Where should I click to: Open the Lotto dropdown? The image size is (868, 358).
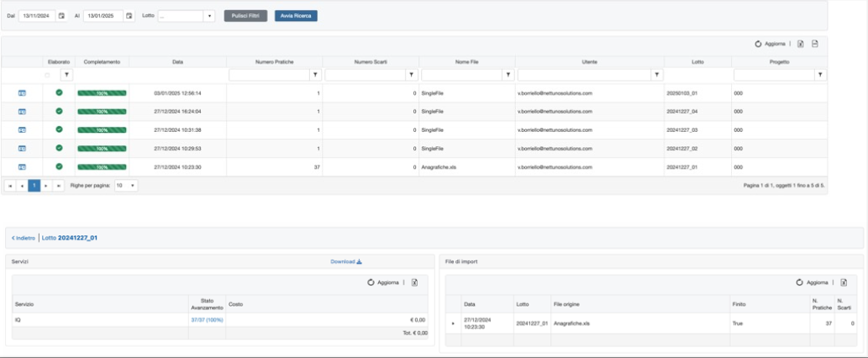click(x=209, y=16)
